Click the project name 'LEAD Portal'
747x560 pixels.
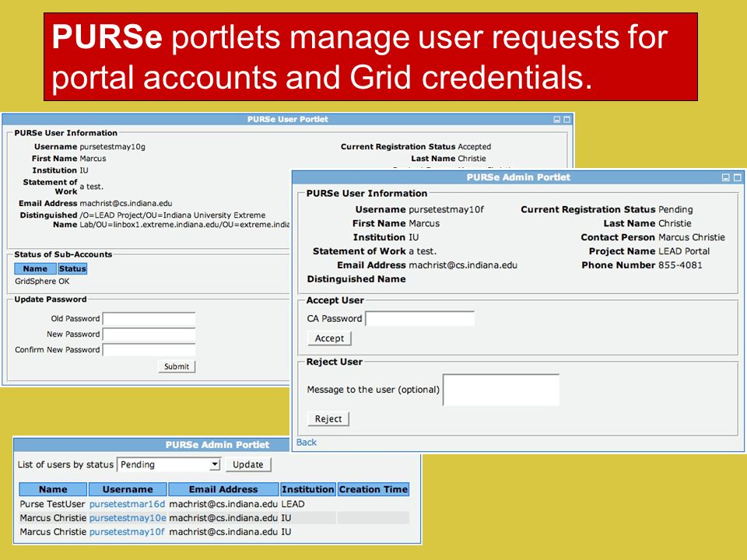click(x=684, y=251)
